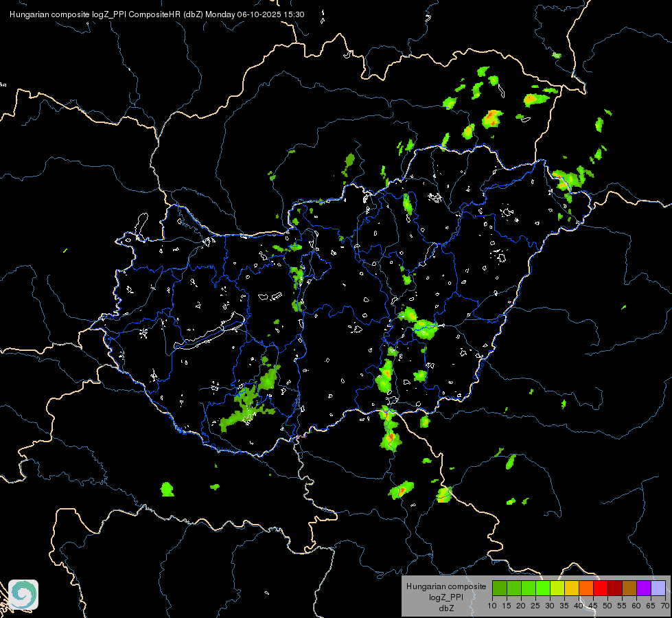
Task: Click the 45-50 dBZ bright red swatch
Action: [601, 588]
